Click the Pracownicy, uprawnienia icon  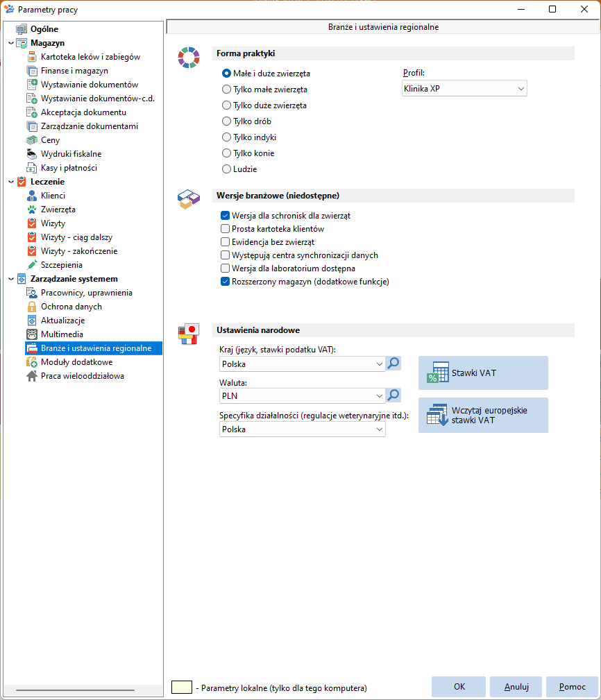click(x=32, y=293)
